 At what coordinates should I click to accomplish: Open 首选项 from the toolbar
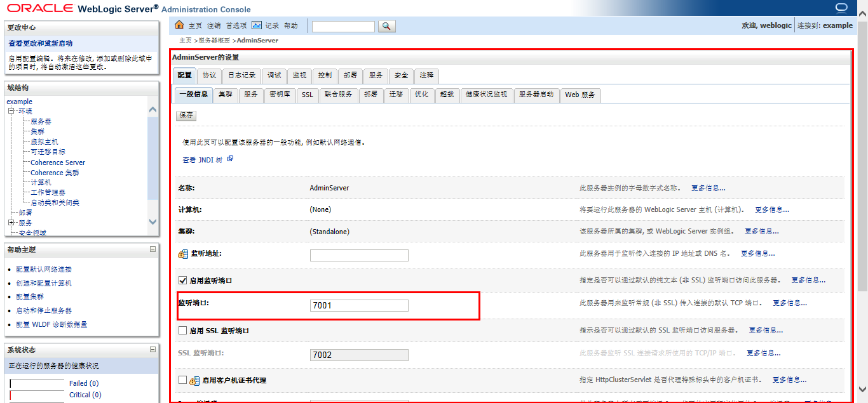point(236,26)
